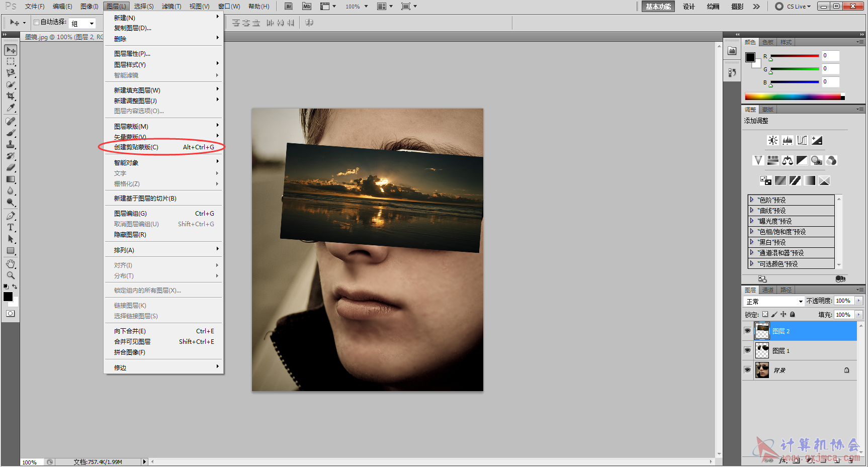The width and height of the screenshot is (868, 467).
Task: Select the Crop tool in toolbar
Action: [11, 96]
